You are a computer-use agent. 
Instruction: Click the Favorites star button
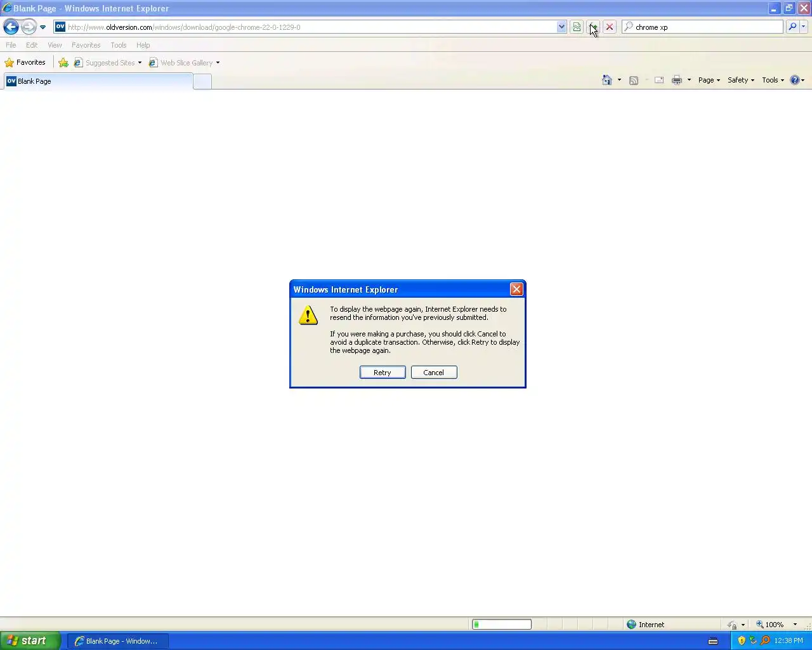[x=25, y=62]
